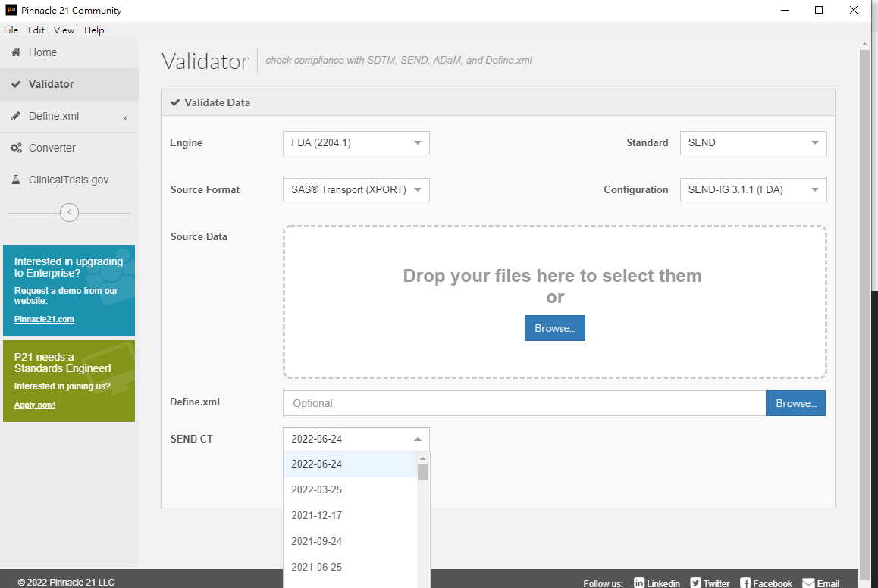
Task: Open the Edit menu
Action: pos(36,30)
